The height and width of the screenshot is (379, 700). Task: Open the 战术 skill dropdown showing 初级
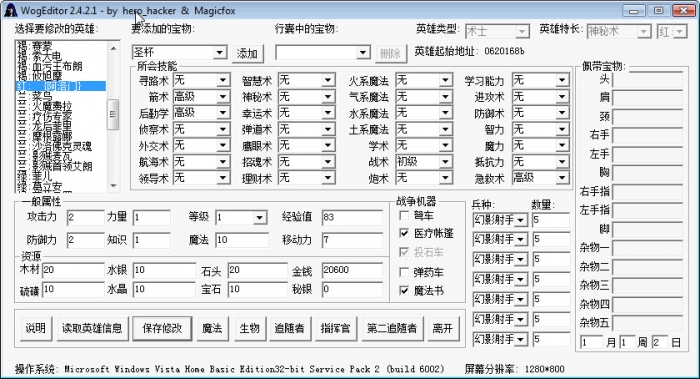(x=445, y=162)
